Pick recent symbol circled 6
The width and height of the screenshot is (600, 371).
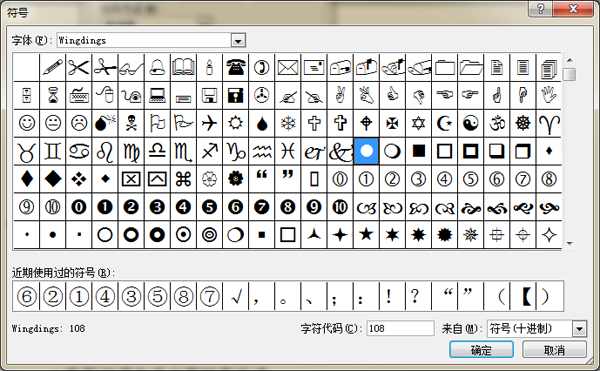click(27, 296)
